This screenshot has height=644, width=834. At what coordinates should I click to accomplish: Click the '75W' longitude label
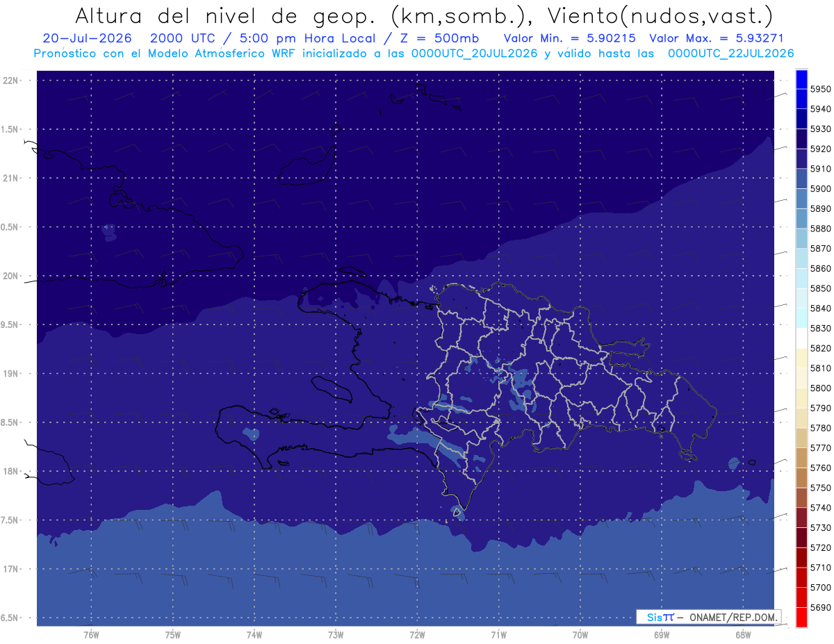(173, 635)
